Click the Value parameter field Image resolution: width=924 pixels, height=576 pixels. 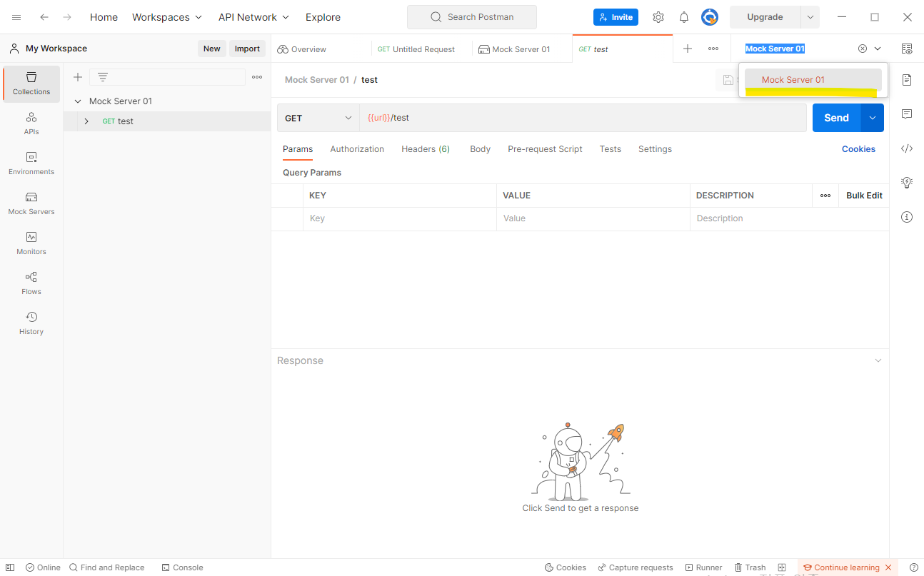(x=593, y=218)
